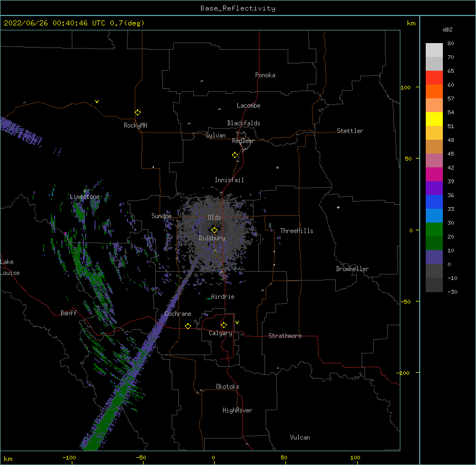Click the white plus marker north of Drumheller
This screenshot has width=476, height=465.
click(x=338, y=207)
